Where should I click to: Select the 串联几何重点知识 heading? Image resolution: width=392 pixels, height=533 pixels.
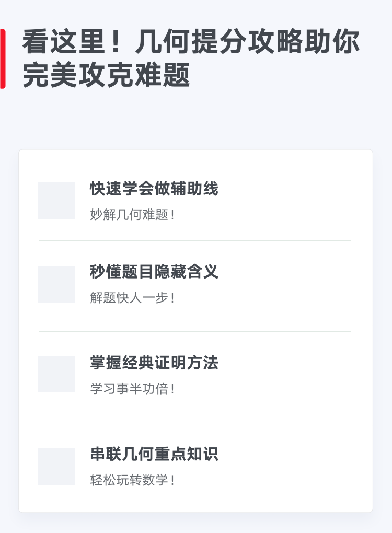point(154,454)
